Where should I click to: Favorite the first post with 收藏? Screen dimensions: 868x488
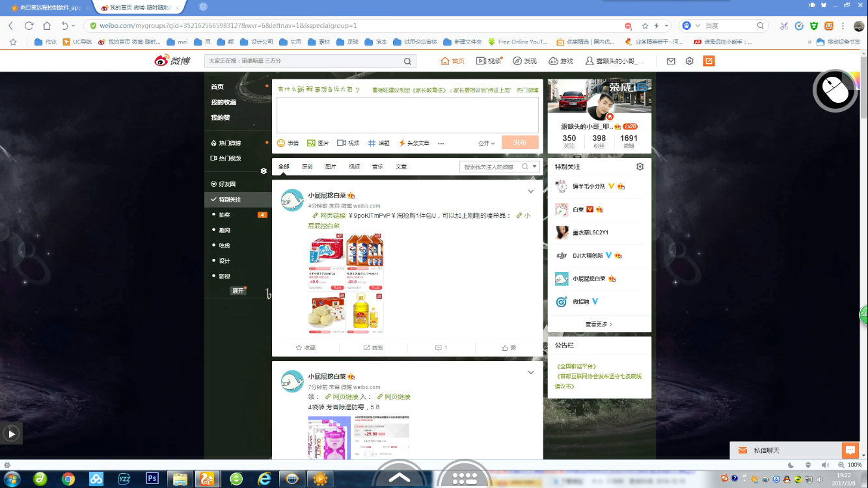coord(305,348)
